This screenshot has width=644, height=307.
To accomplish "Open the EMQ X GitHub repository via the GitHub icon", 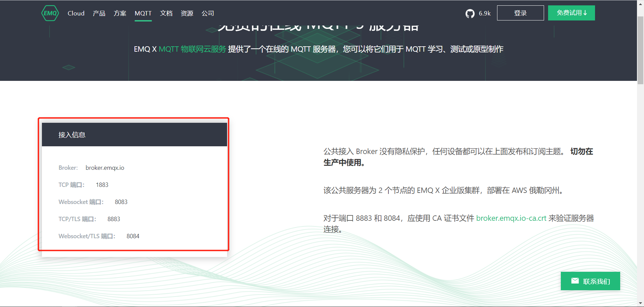I will point(469,13).
